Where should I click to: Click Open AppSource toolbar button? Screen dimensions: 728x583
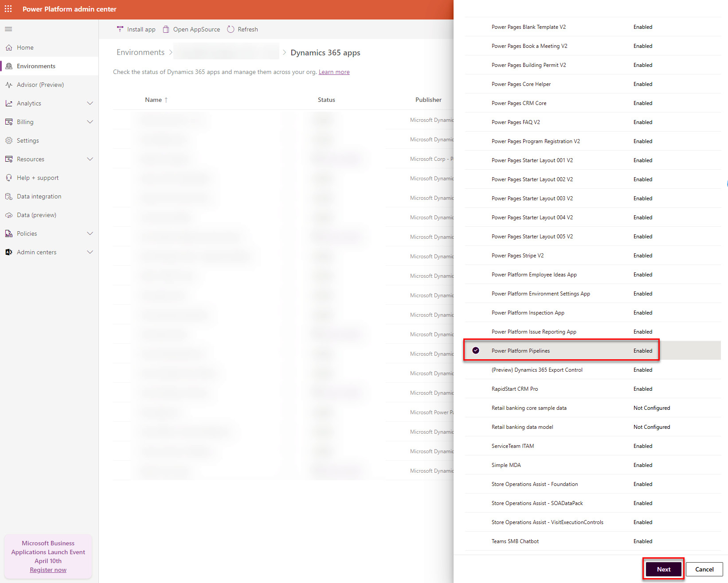pos(191,29)
